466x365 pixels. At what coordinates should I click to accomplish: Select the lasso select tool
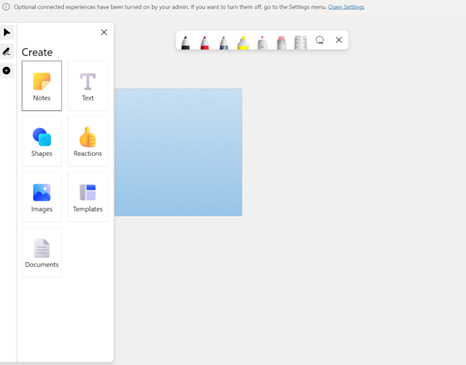pos(320,40)
